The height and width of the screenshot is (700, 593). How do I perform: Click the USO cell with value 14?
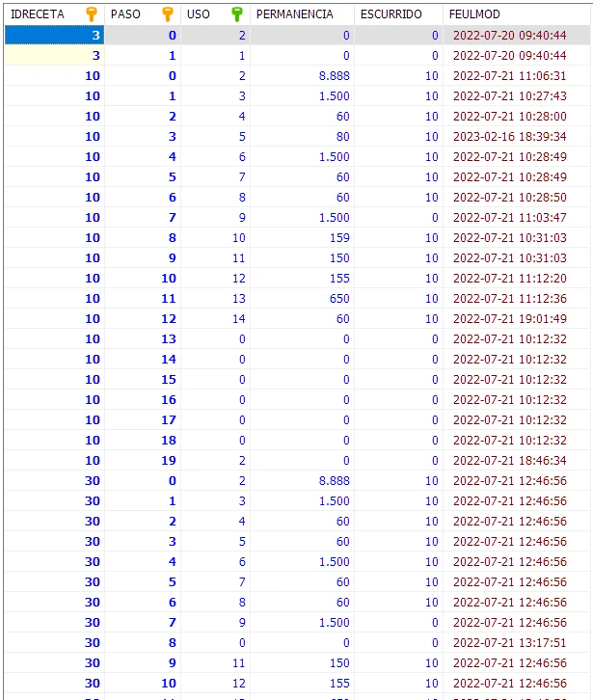tap(214, 319)
